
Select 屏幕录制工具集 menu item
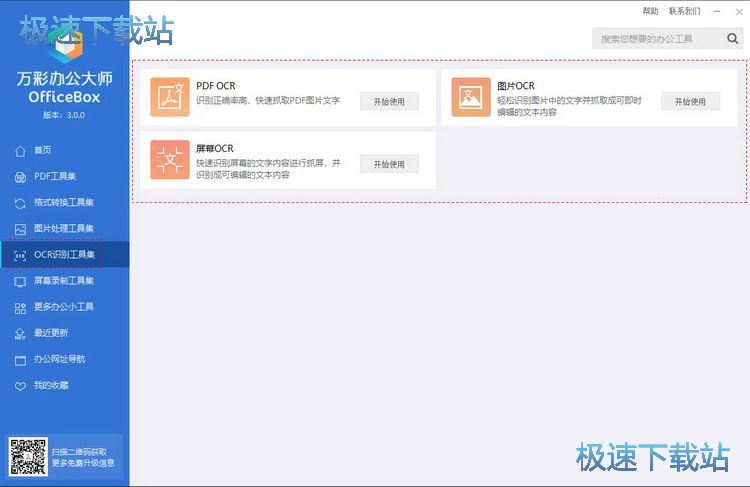(65, 281)
